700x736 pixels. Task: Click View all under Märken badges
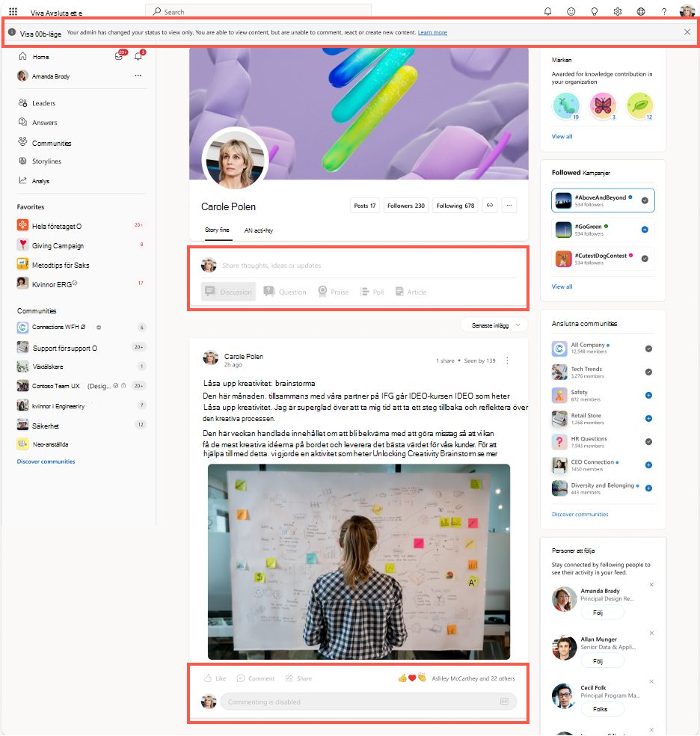(x=562, y=136)
